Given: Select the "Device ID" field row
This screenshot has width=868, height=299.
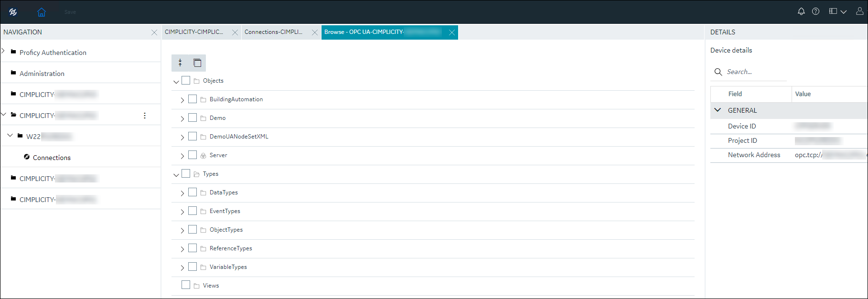Looking at the screenshot, I should pos(789,126).
